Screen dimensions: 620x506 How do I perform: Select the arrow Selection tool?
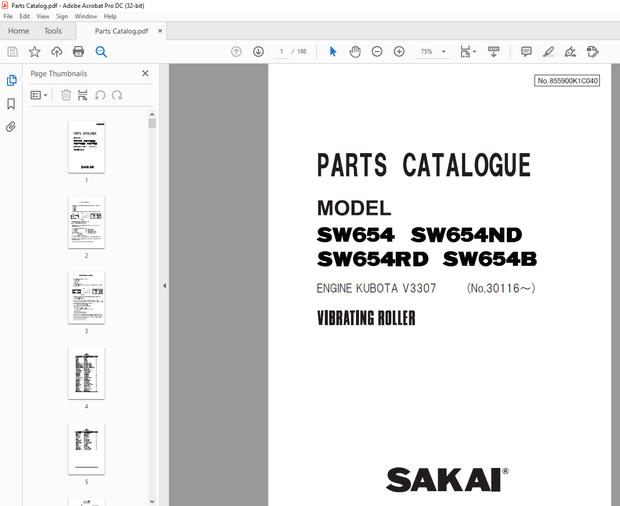click(333, 52)
